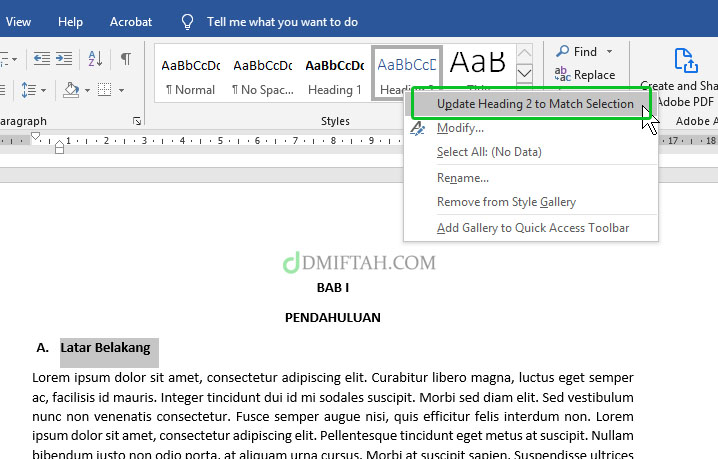Click the first line indent ruler marker
718x459 pixels.
click(x=36, y=136)
